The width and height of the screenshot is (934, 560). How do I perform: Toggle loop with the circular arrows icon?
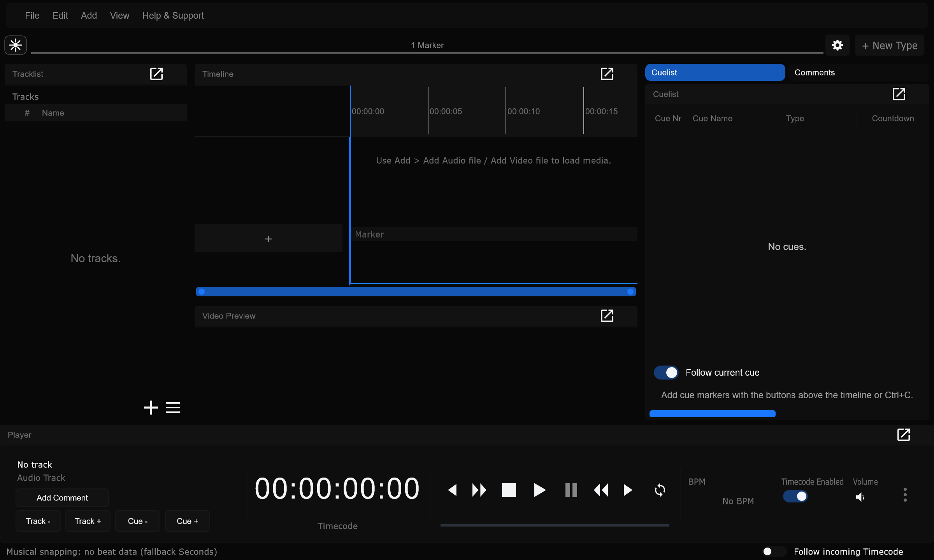660,490
